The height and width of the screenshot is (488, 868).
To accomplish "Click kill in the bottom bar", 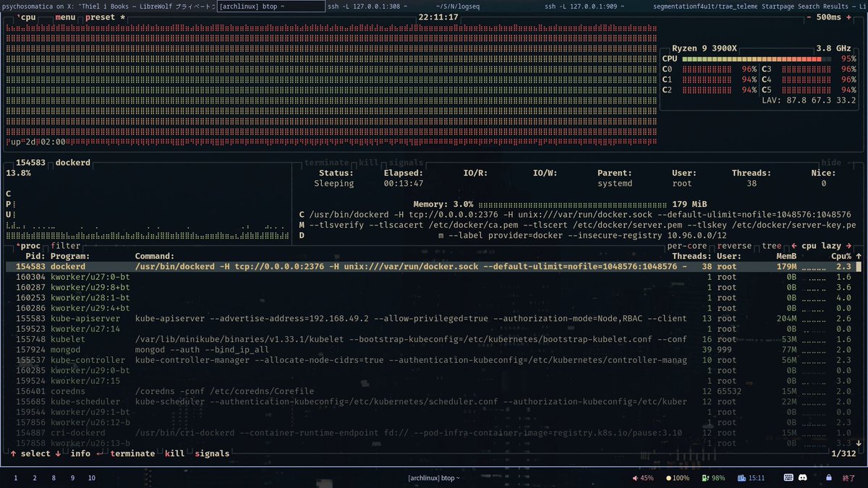I will tap(174, 453).
